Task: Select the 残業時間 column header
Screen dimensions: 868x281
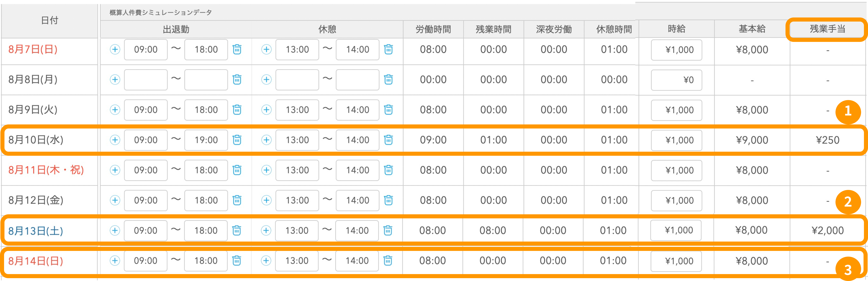Action: point(493,29)
